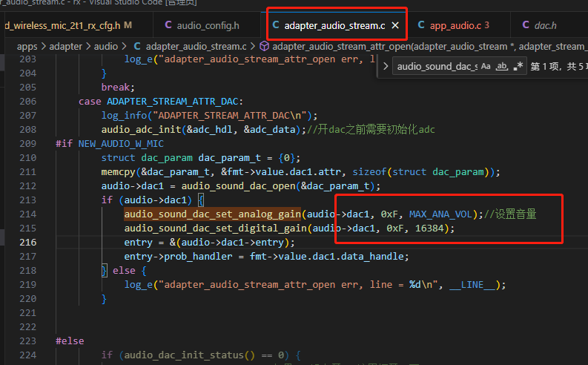
Task: Select the function symbol cube icon in breadcrumb
Action: (x=264, y=46)
